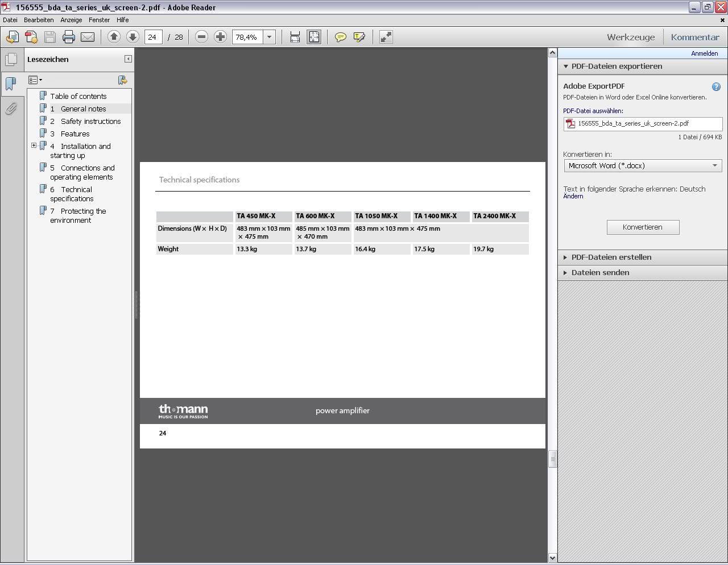
Task: Click the Anmelden link
Action: pyautogui.click(x=704, y=53)
